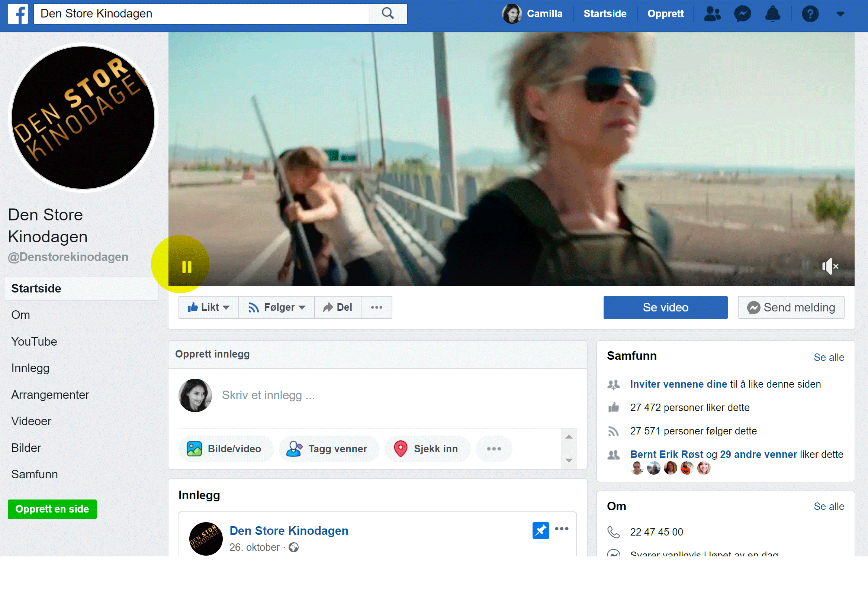Image resolution: width=868 pixels, height=611 pixels.
Task: Click the thumbs-up icon in Samfunn
Action: click(x=613, y=407)
